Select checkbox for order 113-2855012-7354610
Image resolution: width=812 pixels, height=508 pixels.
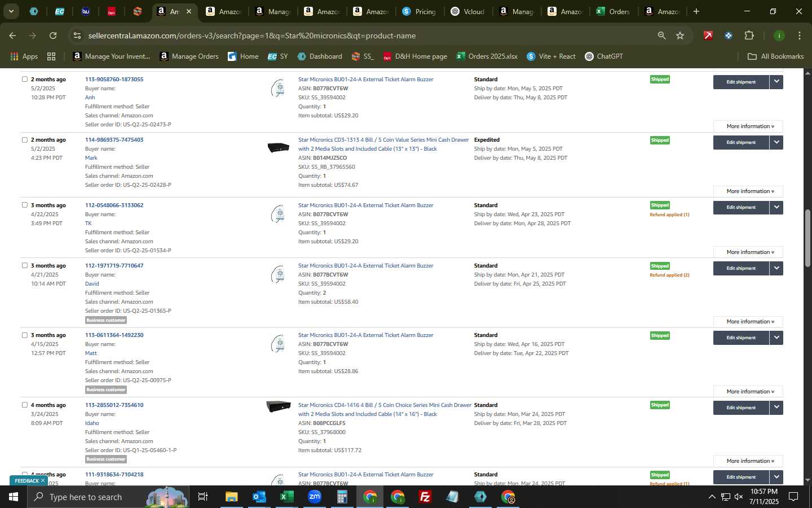24,405
